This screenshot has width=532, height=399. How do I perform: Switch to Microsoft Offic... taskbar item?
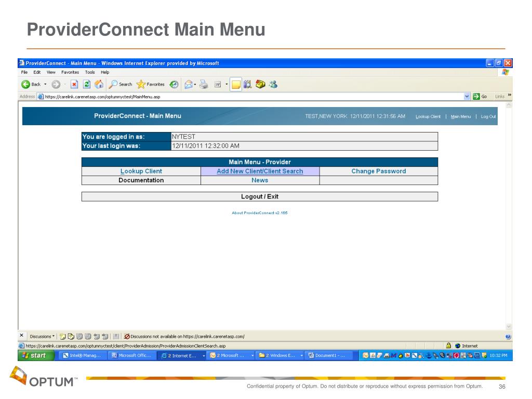132,355
